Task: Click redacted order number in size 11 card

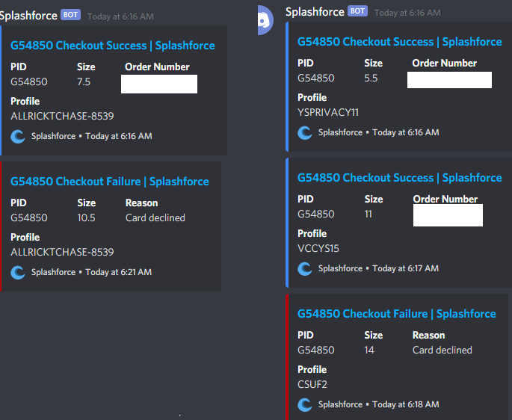Action: 448,215
